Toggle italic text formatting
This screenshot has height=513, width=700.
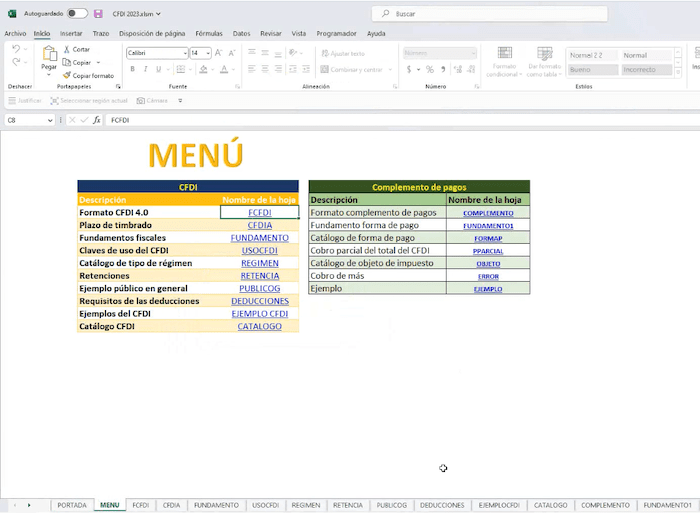(x=146, y=69)
